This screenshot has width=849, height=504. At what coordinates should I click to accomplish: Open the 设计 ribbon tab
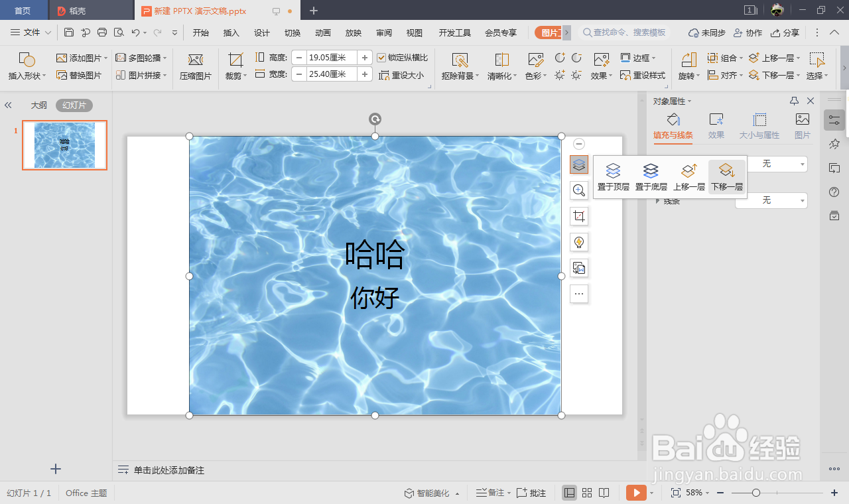coord(262,32)
